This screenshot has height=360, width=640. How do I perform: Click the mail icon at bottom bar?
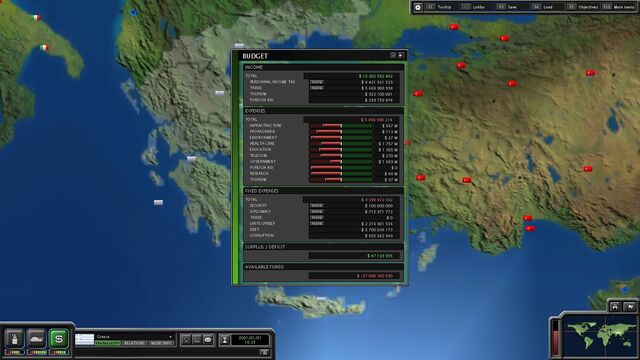[x=264, y=352]
